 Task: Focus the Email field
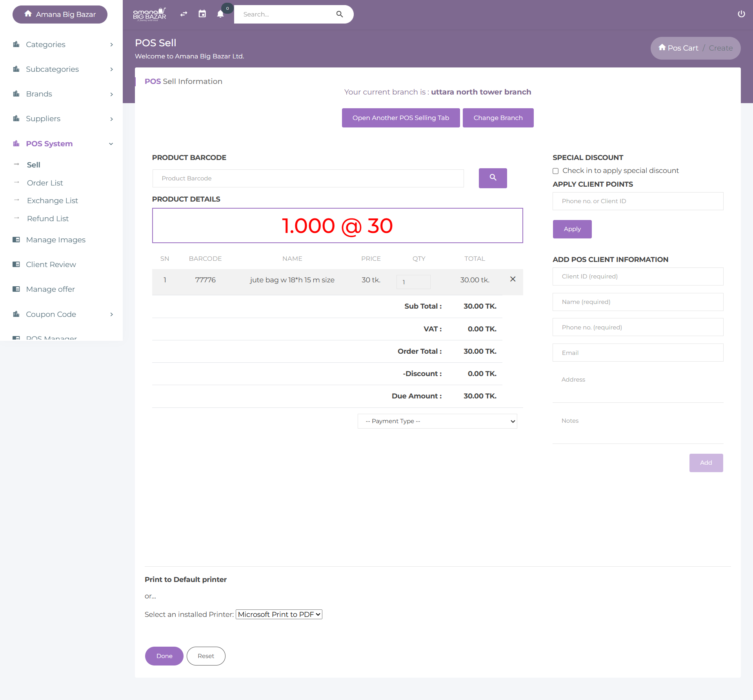(638, 353)
